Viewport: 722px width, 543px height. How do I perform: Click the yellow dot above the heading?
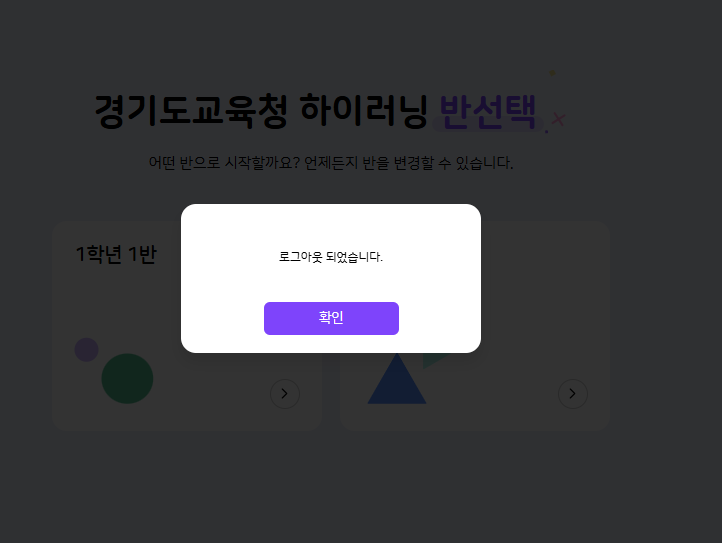coord(553,72)
